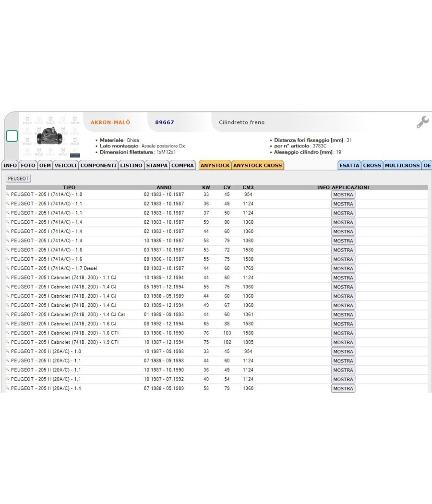Open the FOTO tab
432x504 pixels.
coord(28,165)
